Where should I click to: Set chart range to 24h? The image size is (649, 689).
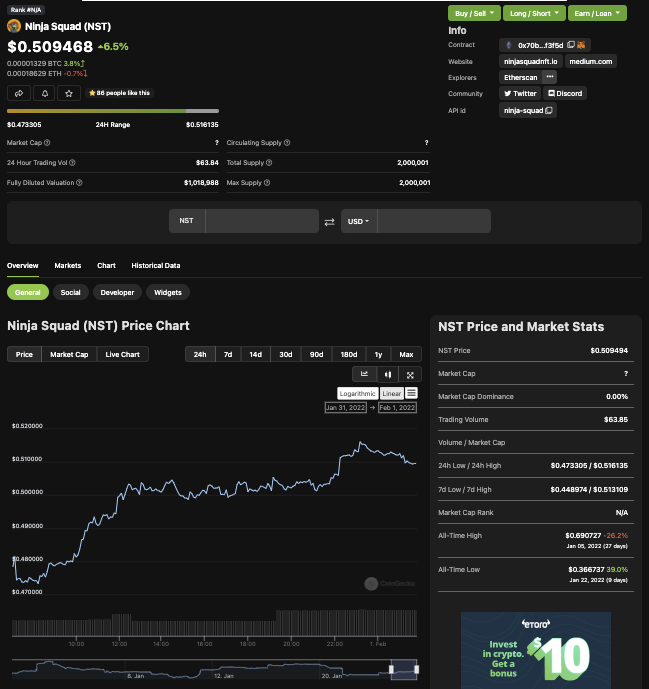click(200, 354)
